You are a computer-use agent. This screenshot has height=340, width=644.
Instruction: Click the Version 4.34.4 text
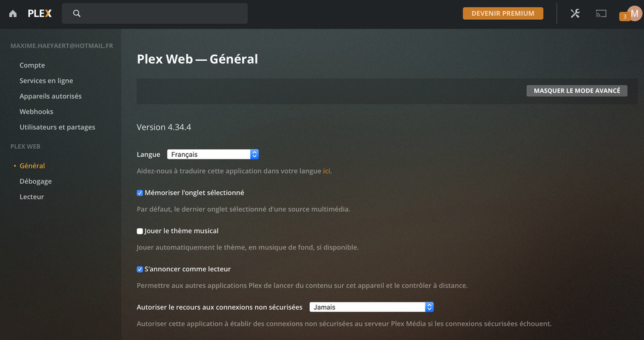[x=164, y=127]
